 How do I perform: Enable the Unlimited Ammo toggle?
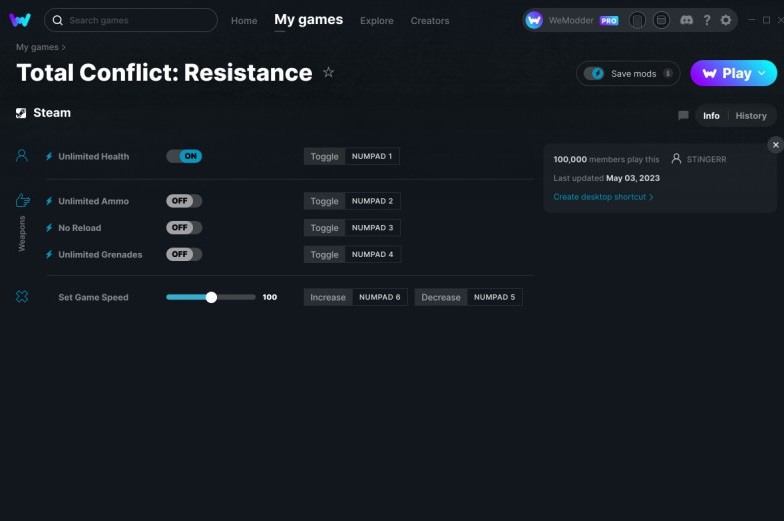click(184, 201)
